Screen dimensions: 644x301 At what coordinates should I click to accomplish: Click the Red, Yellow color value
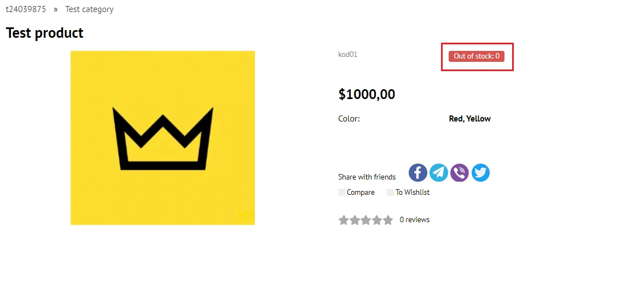pyautogui.click(x=469, y=119)
